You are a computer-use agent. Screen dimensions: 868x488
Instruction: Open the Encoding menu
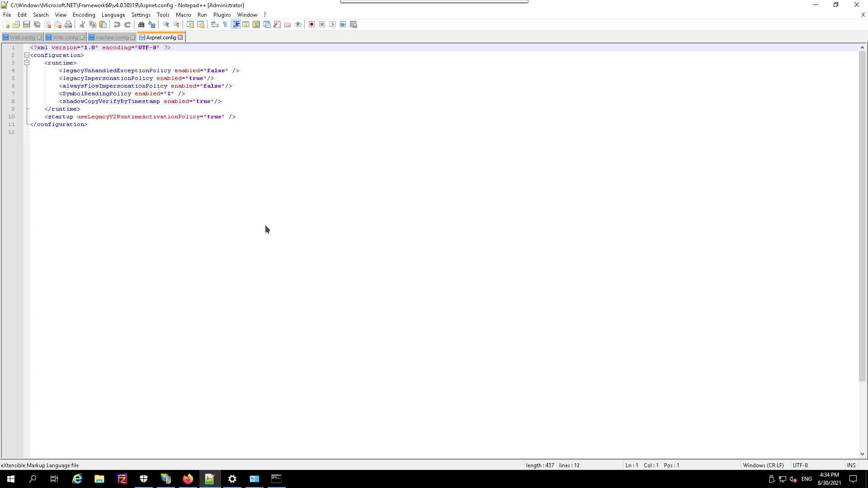pyautogui.click(x=84, y=15)
